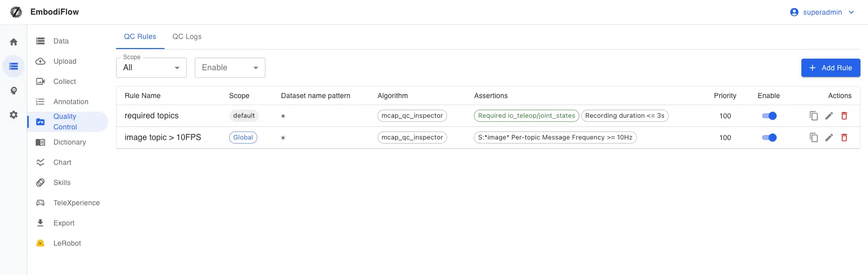The image size is (868, 275).
Task: Click the lightbulb icon in left rail
Action: pyautogui.click(x=14, y=90)
